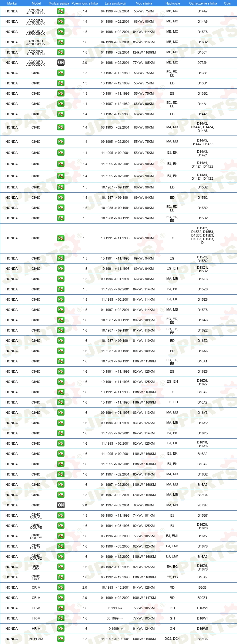Click petrol icon in Civic D16Y3 row
The image size is (237, 644).
(x=61, y=413)
